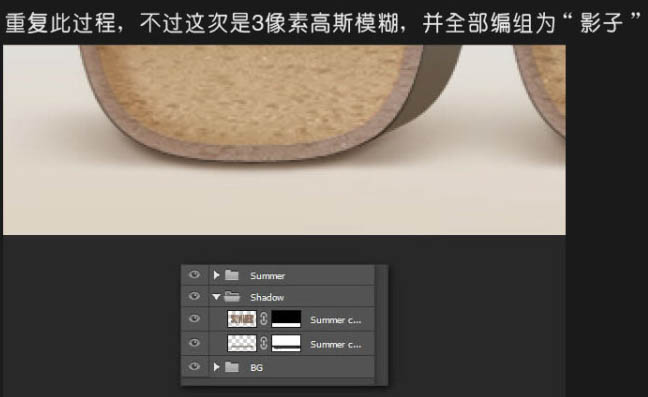The height and width of the screenshot is (397, 648).
Task: Select the "BG" group name
Action: pyautogui.click(x=257, y=368)
